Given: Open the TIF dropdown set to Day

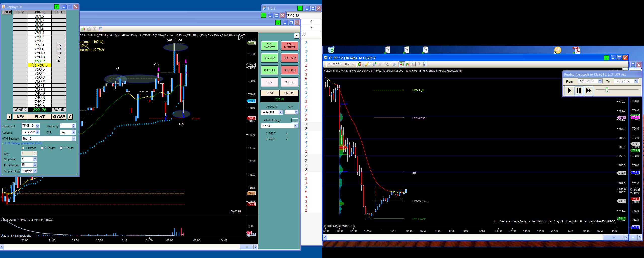Looking at the screenshot, I should click(68, 132).
